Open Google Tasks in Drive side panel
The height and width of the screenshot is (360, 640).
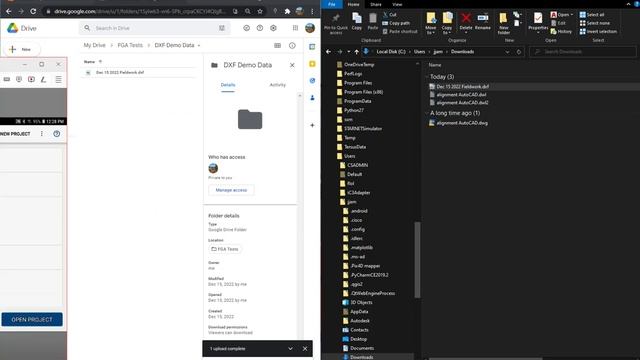pos(312,81)
